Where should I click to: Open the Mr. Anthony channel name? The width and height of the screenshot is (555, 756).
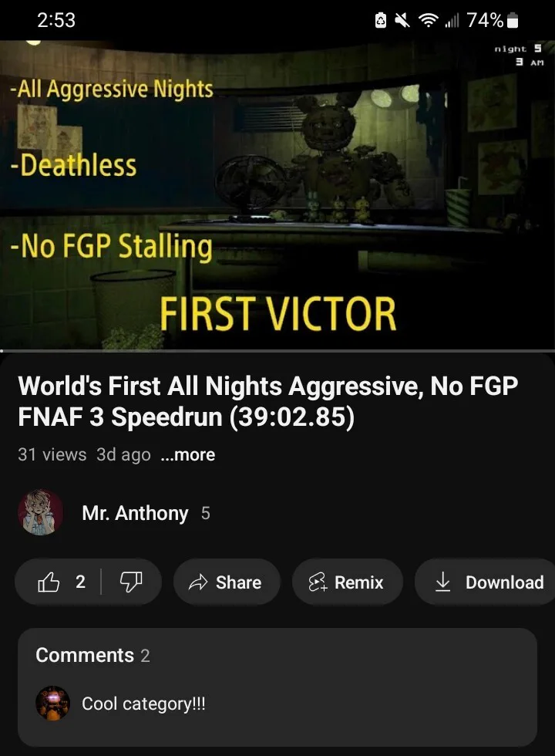pos(135,513)
